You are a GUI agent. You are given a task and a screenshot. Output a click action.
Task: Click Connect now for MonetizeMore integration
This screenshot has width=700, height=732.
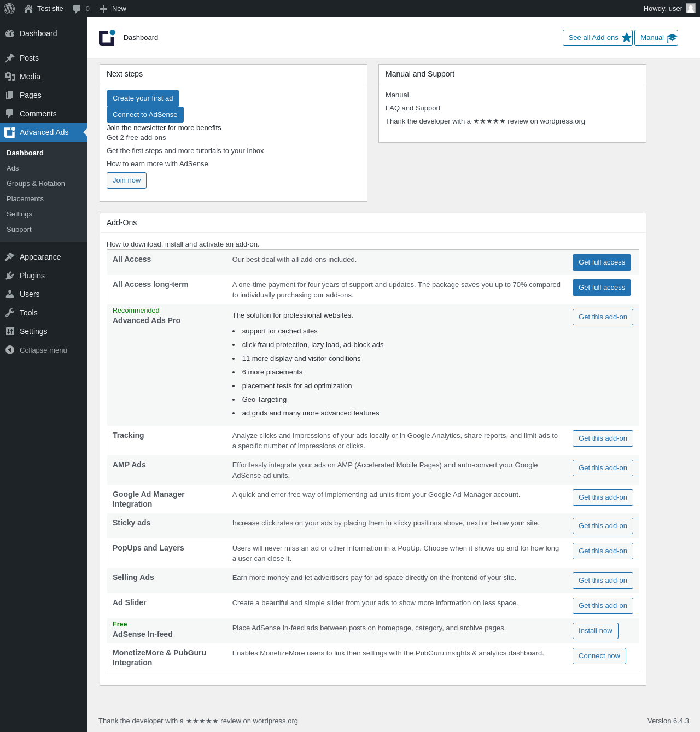[x=599, y=656]
